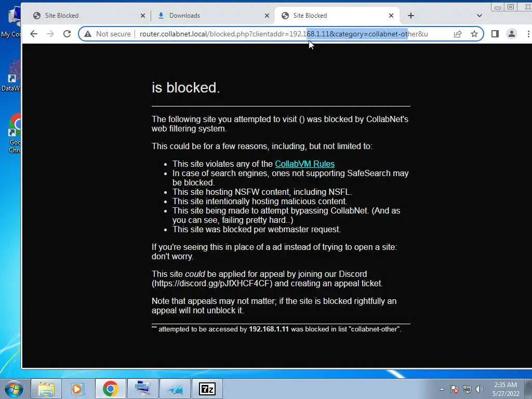Open the computer keyboard taskbar app
532x399 pixels.
142,389
